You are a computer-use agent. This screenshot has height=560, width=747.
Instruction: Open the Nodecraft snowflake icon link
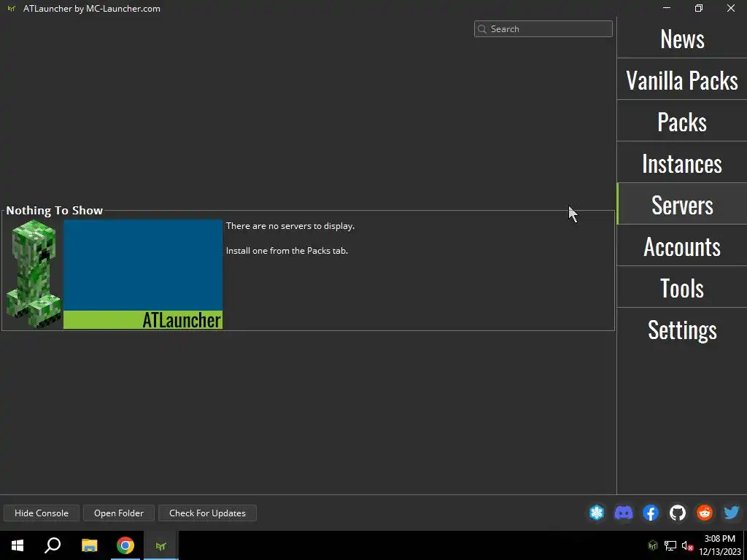(597, 513)
